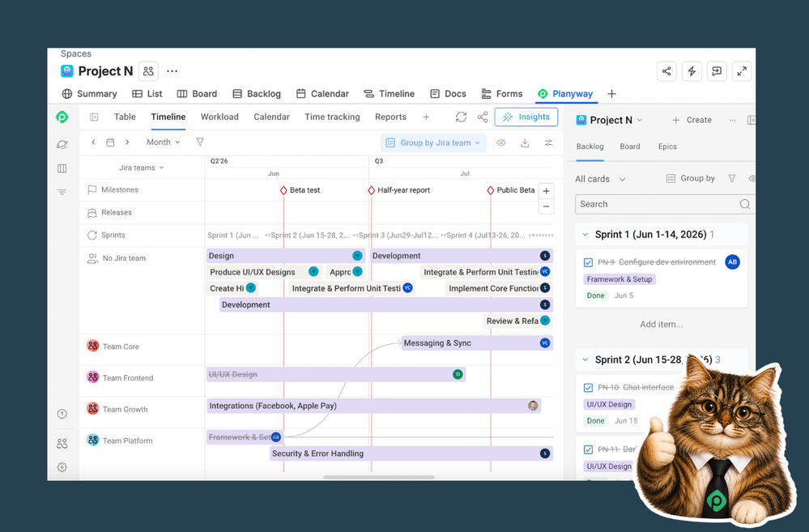
Task: Open the Jira teams column dropdown
Action: [142, 168]
